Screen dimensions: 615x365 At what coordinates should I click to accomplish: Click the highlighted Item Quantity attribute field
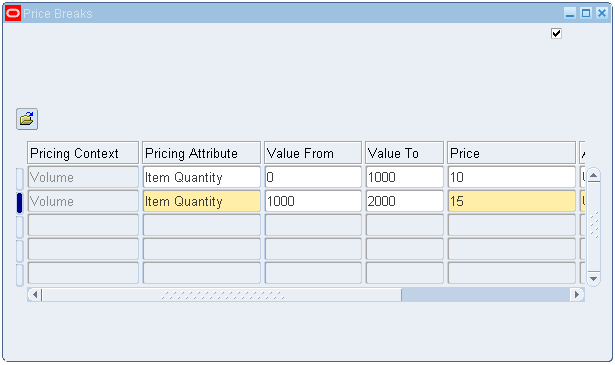[202, 201]
